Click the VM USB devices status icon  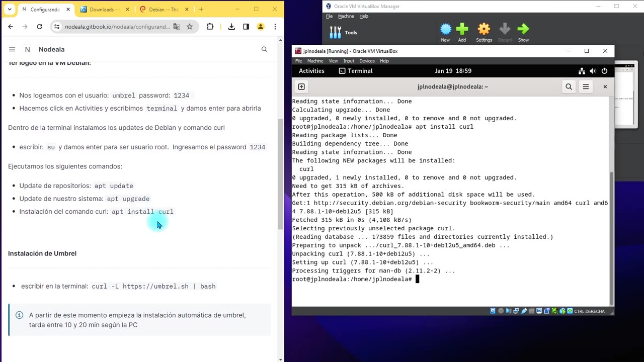click(524, 311)
